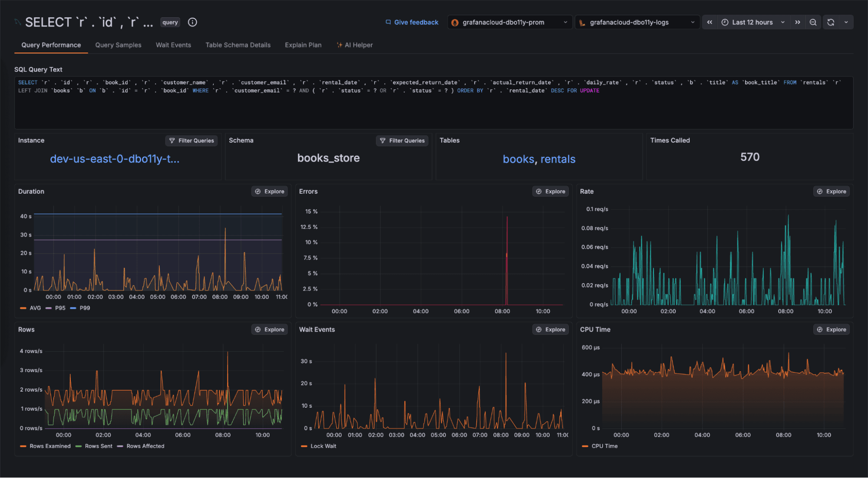868x478 pixels.
Task: Click the Give feedback button
Action: point(411,22)
